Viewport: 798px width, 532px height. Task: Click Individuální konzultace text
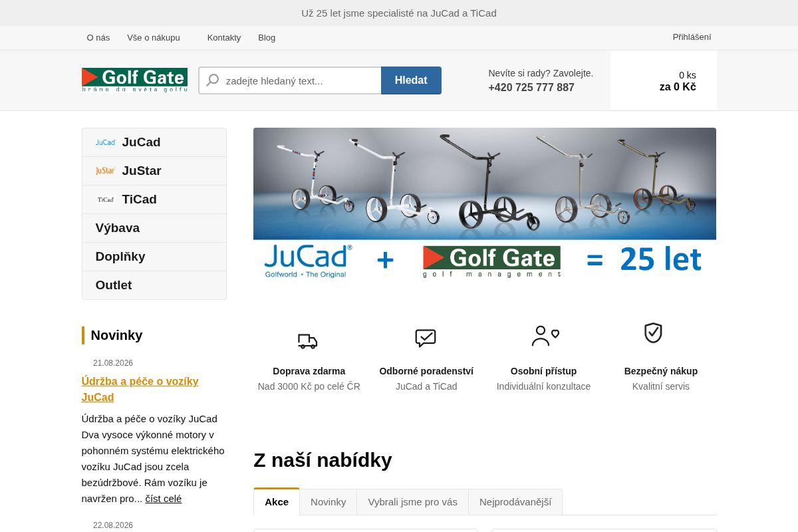[544, 386]
